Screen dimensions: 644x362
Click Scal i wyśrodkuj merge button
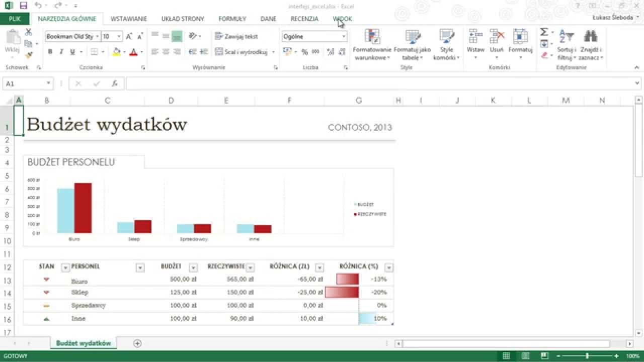click(242, 52)
